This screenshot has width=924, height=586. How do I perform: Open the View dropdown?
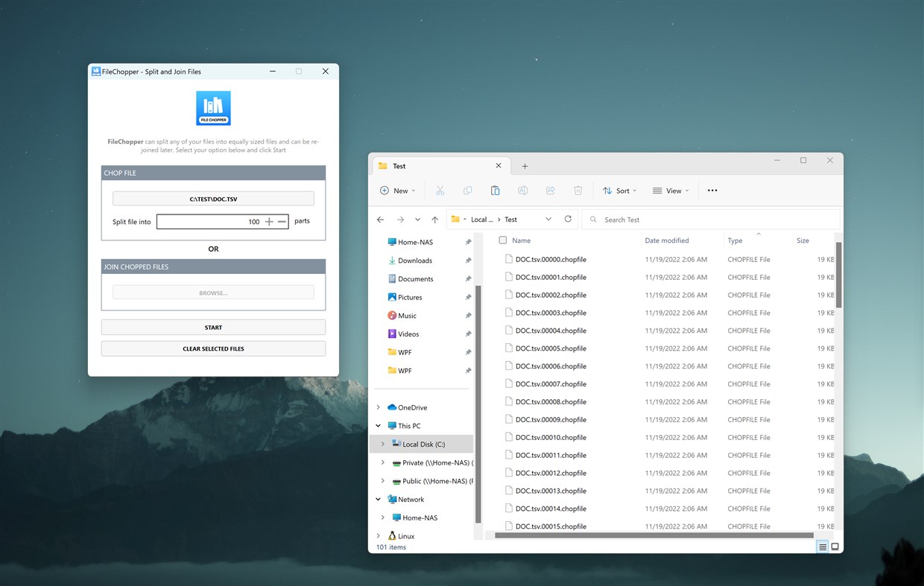[x=669, y=191]
